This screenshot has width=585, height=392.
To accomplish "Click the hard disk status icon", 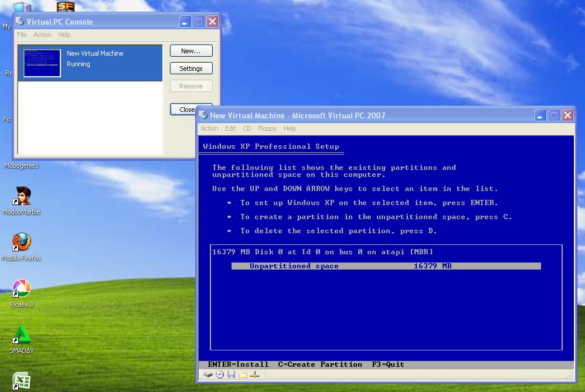I will click(x=208, y=374).
